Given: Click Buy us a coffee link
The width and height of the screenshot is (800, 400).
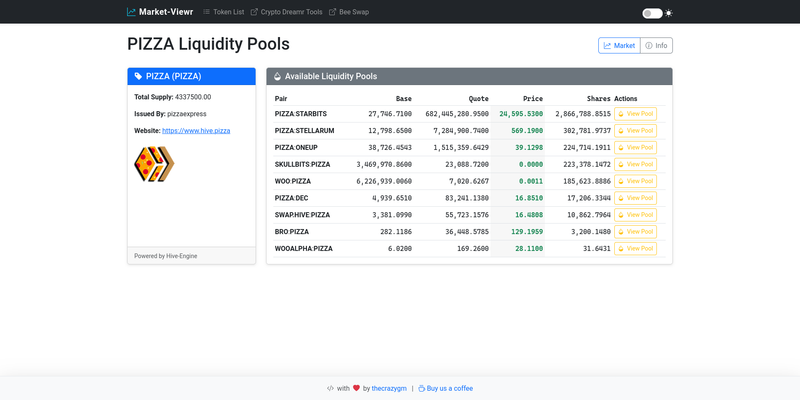Looking at the screenshot, I should (x=445, y=388).
